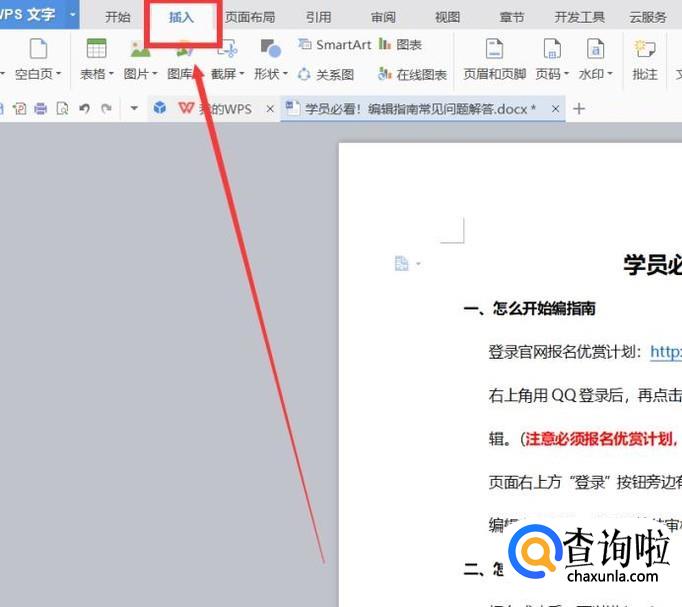682x607 pixels.
Task: Click the line starting 登录官网报名优赏计划
Action: click(585, 351)
